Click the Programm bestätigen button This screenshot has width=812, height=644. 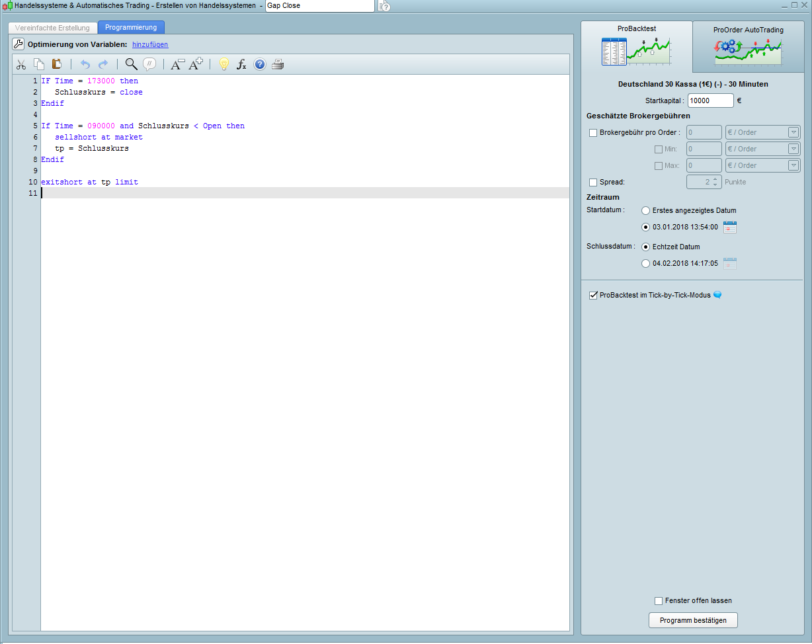tap(693, 620)
